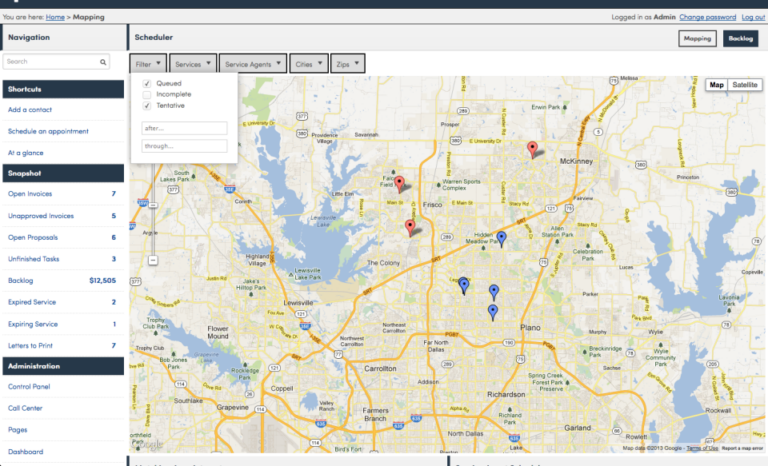Open the Schedule an appointment shortcut
This screenshot has width=768, height=466.
coord(48,131)
